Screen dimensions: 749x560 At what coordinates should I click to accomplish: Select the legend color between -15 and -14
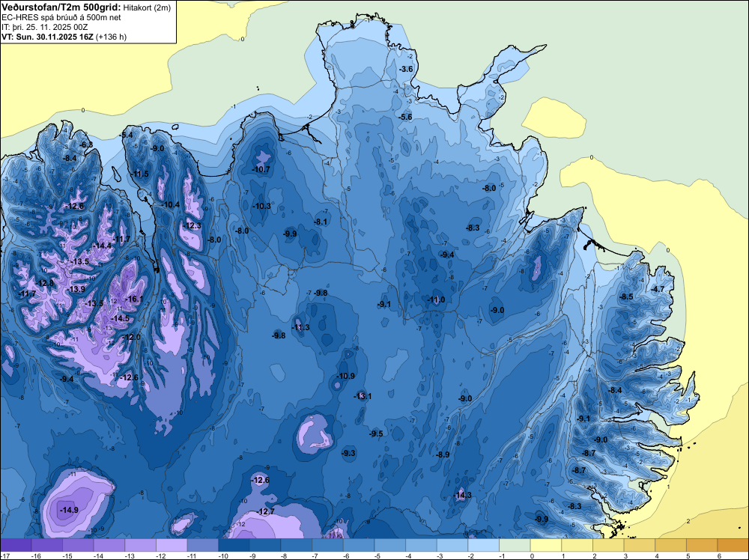79,545
